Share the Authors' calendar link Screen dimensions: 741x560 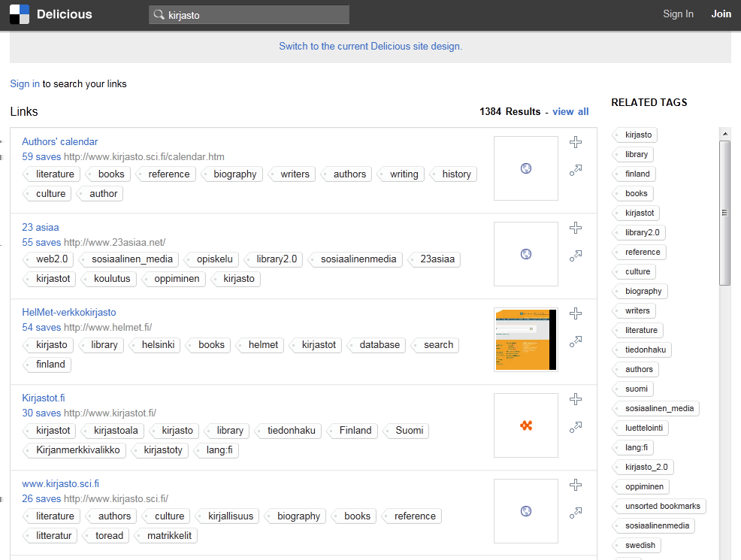click(x=575, y=170)
